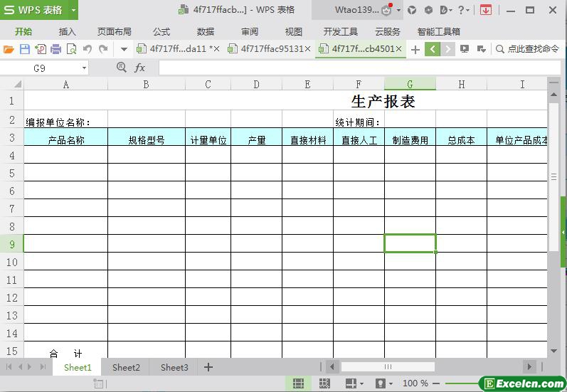Close the 4f717f...cb4501 document tab
This screenshot has height=392, width=567.
point(398,49)
